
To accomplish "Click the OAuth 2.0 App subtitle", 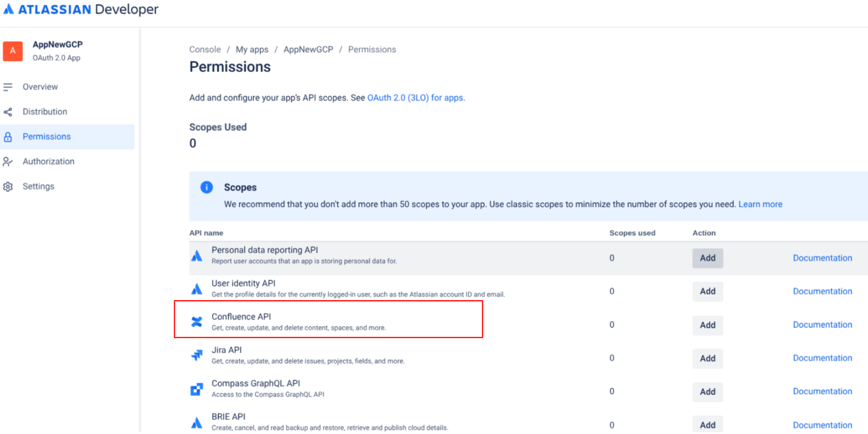I will (56, 58).
